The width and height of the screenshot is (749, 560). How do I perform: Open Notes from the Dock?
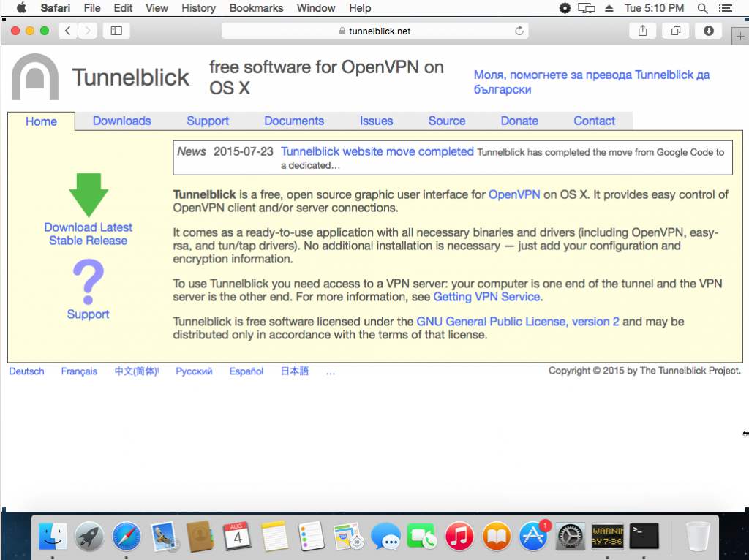pyautogui.click(x=275, y=536)
